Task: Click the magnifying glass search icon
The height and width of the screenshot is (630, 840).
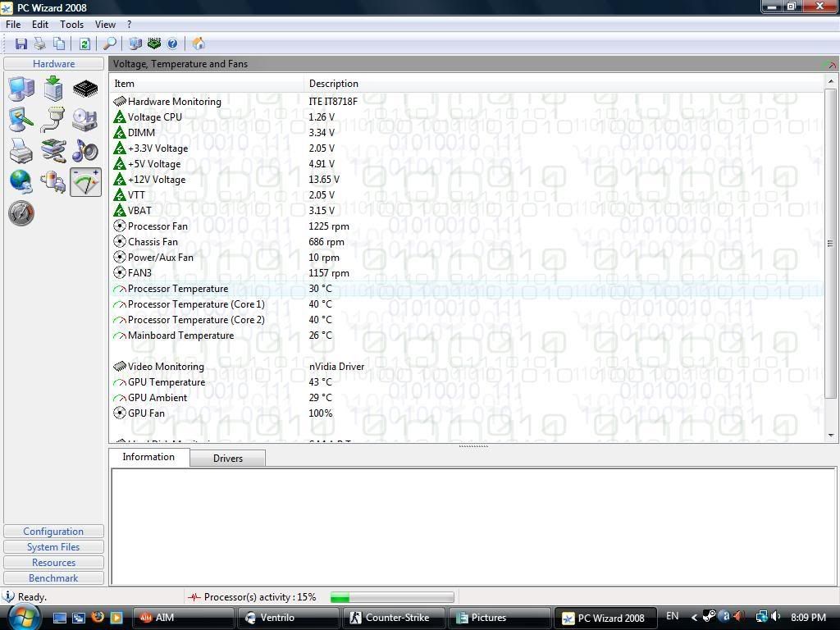Action: (109, 43)
